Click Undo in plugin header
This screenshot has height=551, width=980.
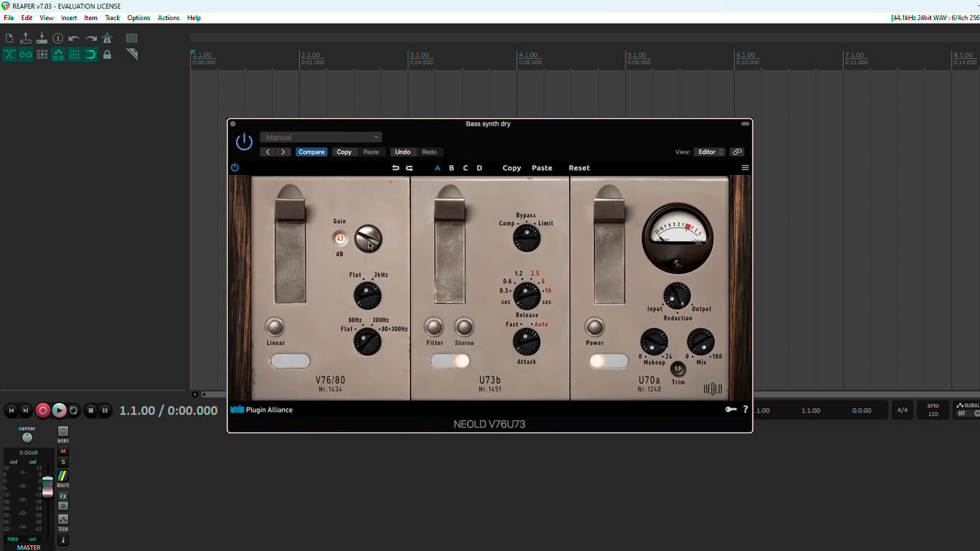coord(402,152)
